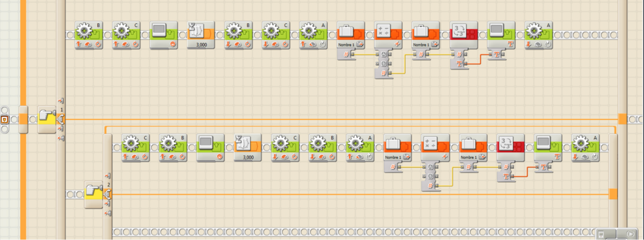Click the top row's first Nombre 1 variable block

tap(351, 35)
